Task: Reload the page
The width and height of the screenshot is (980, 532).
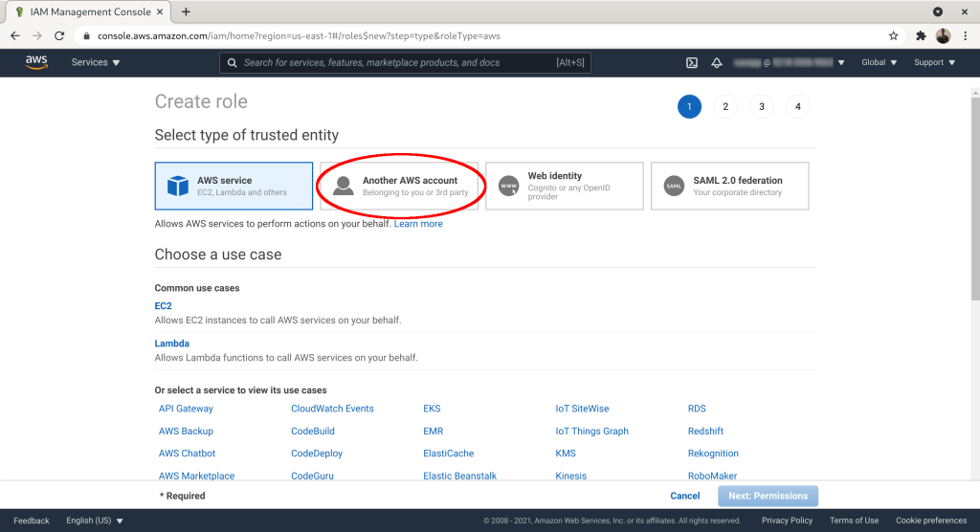Action: tap(59, 35)
